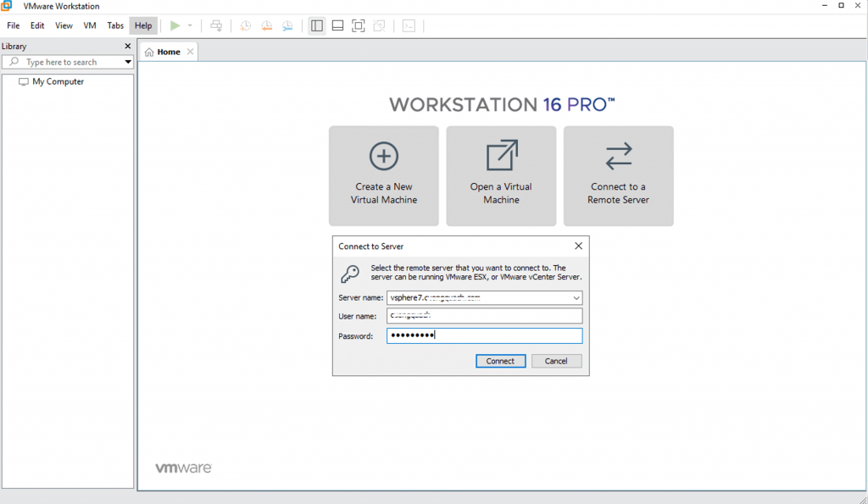Open the Server name dropdown
The height and width of the screenshot is (504, 868).
[x=577, y=297]
